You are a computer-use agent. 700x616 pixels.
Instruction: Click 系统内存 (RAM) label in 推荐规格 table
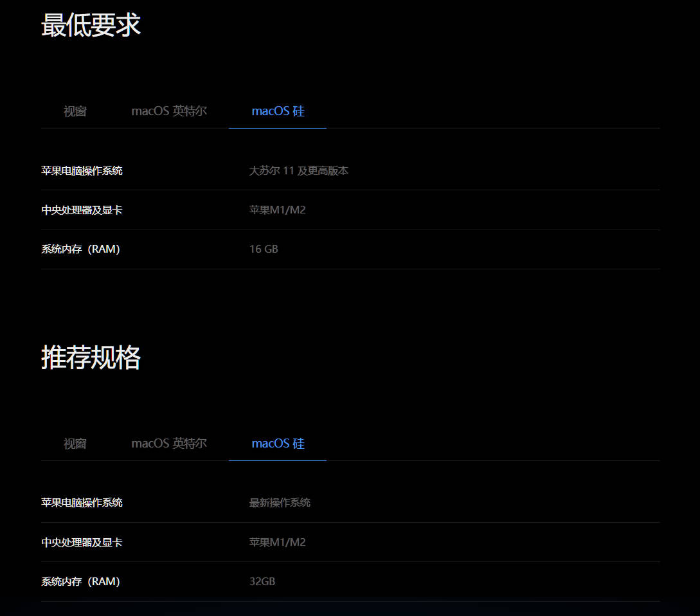[81, 582]
